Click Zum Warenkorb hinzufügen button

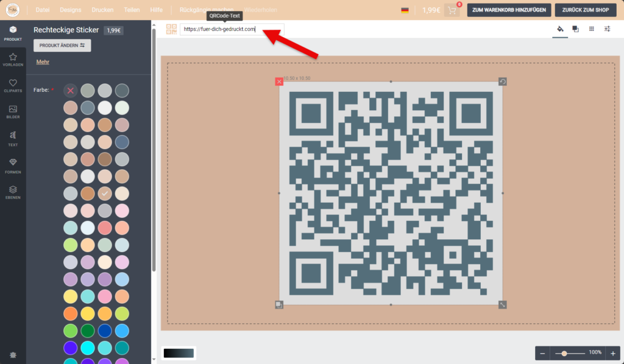pos(509,10)
